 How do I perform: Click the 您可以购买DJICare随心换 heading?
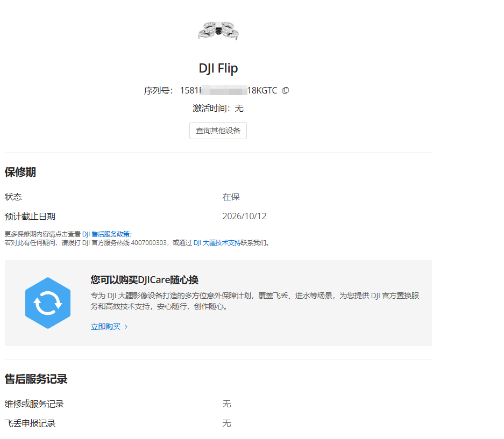click(144, 280)
